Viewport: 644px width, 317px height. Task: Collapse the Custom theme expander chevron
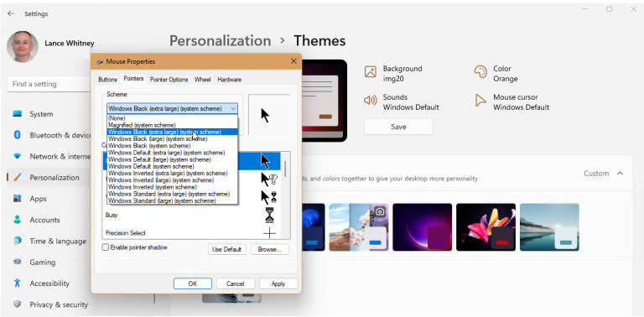620,174
